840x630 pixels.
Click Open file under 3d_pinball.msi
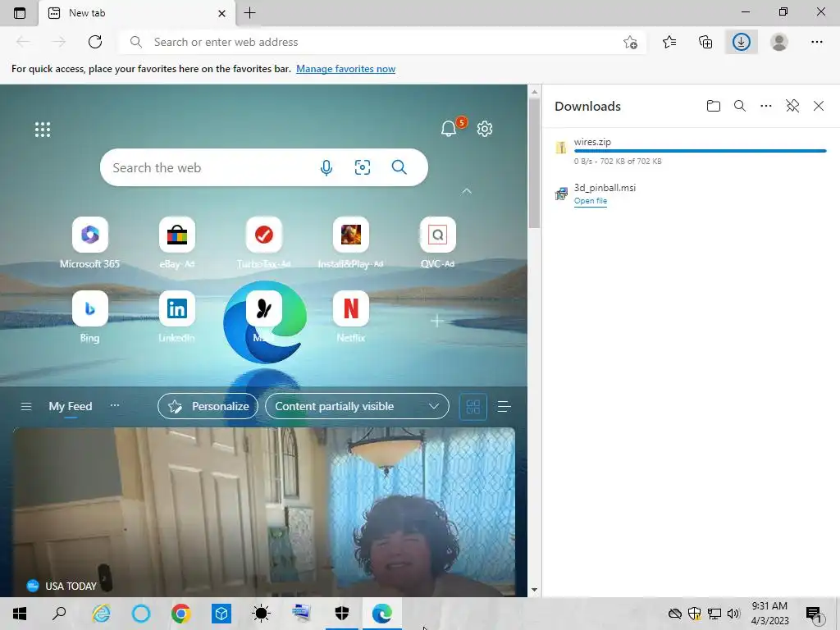tap(591, 201)
